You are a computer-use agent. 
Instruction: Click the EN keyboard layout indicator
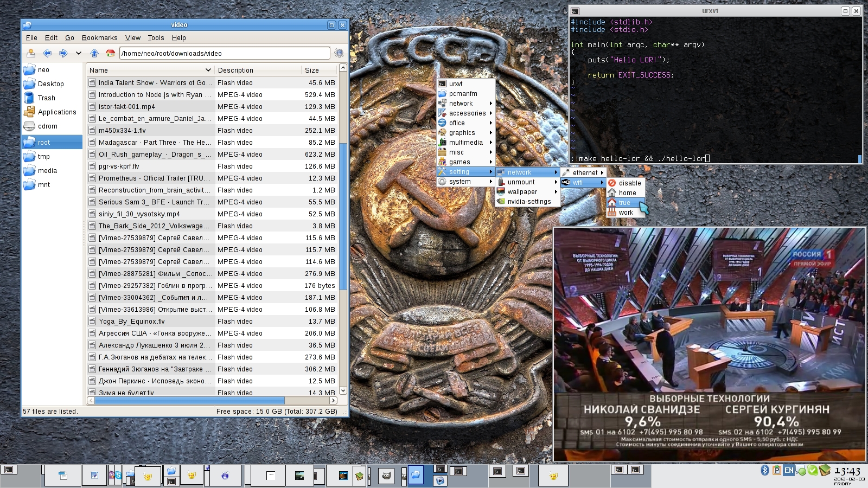789,470
